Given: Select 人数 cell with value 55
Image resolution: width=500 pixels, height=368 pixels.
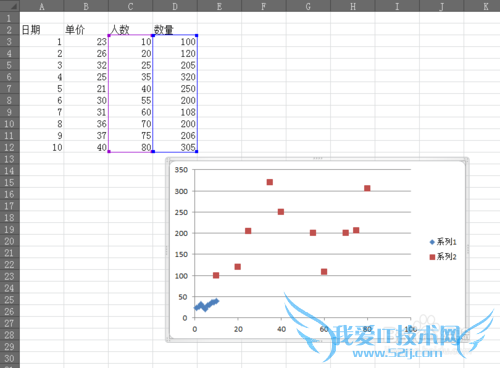Looking at the screenshot, I should coord(130,100).
